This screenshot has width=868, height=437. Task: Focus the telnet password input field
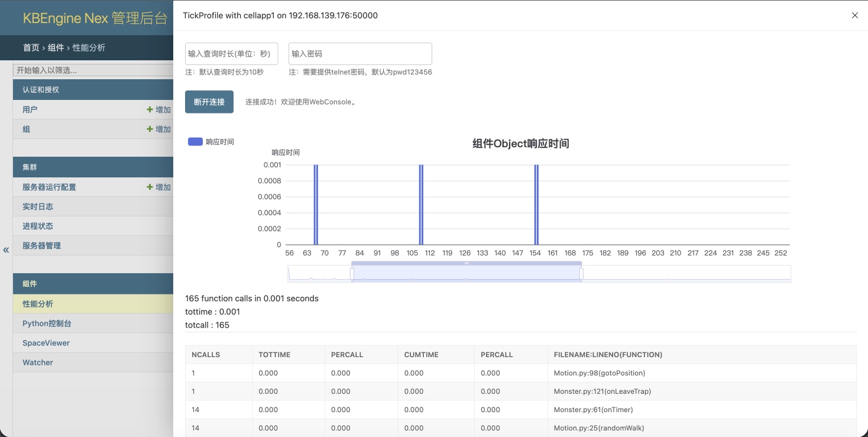(x=360, y=54)
